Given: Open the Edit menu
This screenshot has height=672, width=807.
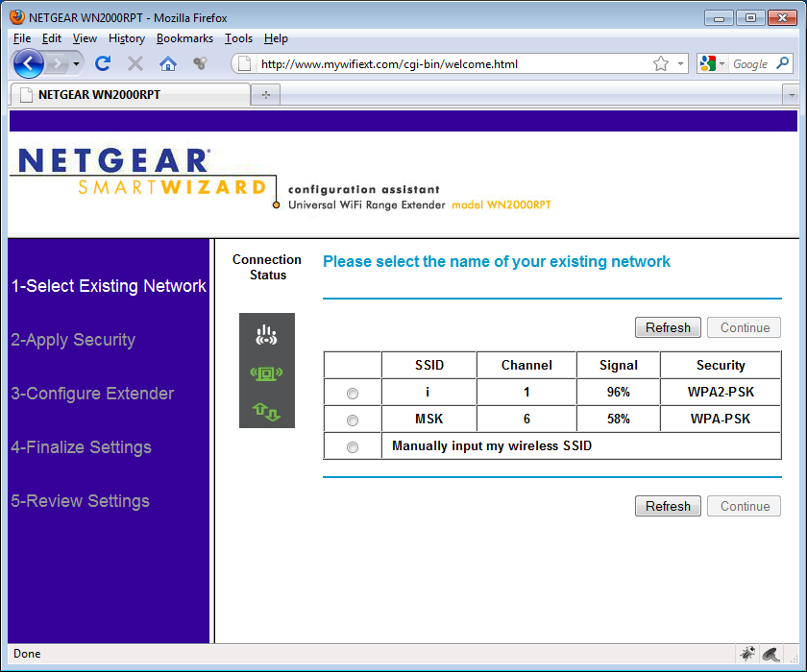Looking at the screenshot, I should 52,38.
